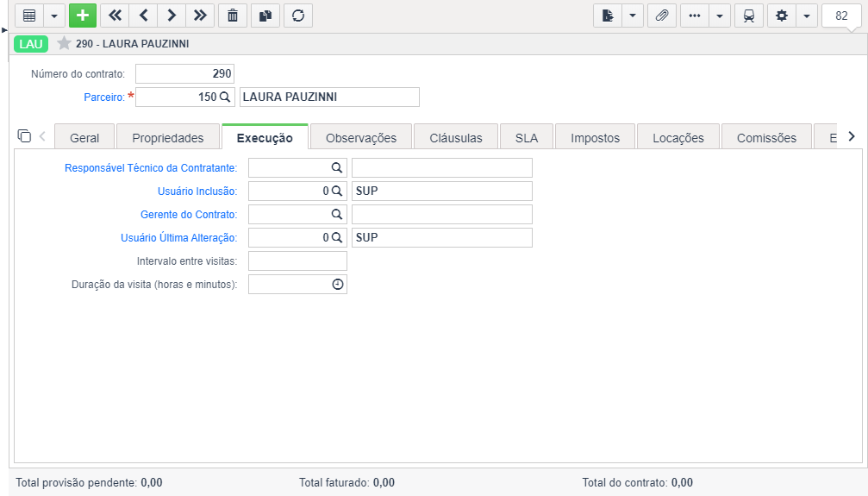Open the Impostos tab
Image resolution: width=868 pixels, height=496 pixels.
coord(595,137)
